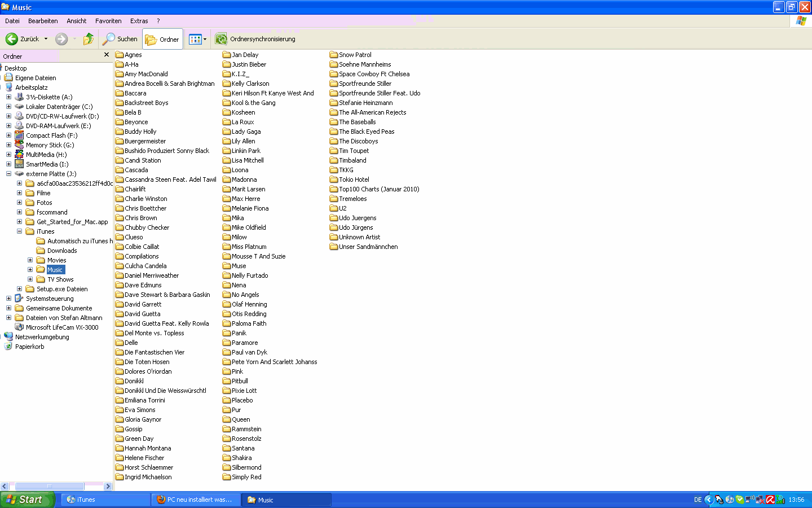This screenshot has height=508, width=812.
Task: Click the Start button
Action: pos(27,500)
